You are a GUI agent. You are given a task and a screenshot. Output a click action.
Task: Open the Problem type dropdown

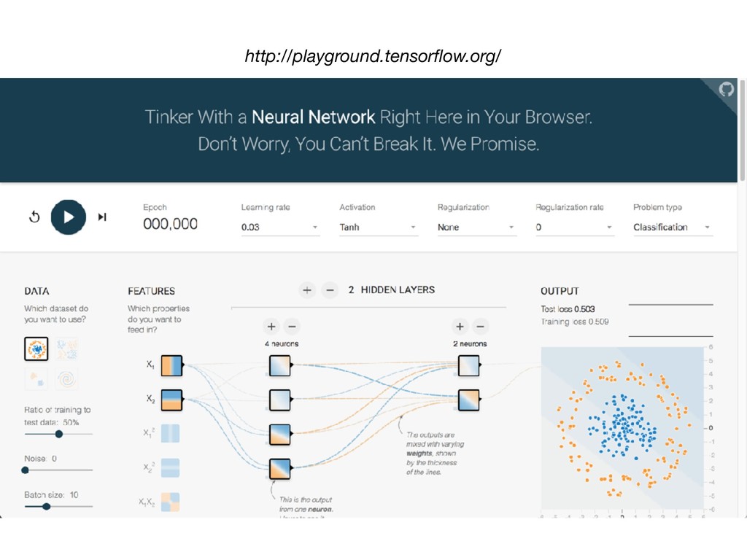click(672, 227)
